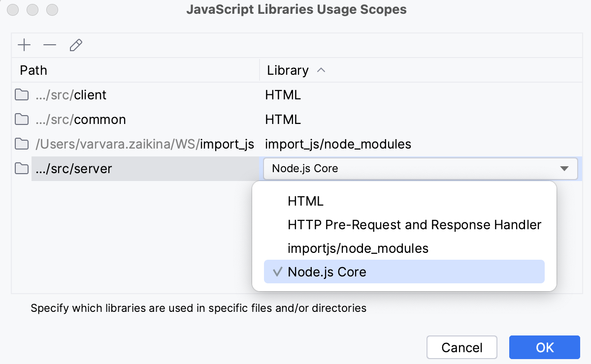The height and width of the screenshot is (364, 591).
Task: Select HTML from the library list
Action: tap(304, 201)
